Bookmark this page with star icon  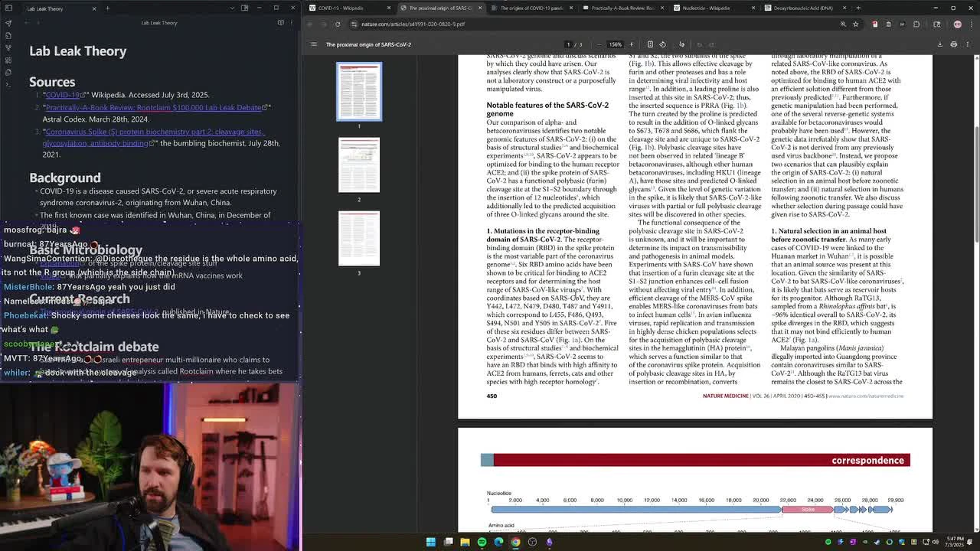point(856,24)
